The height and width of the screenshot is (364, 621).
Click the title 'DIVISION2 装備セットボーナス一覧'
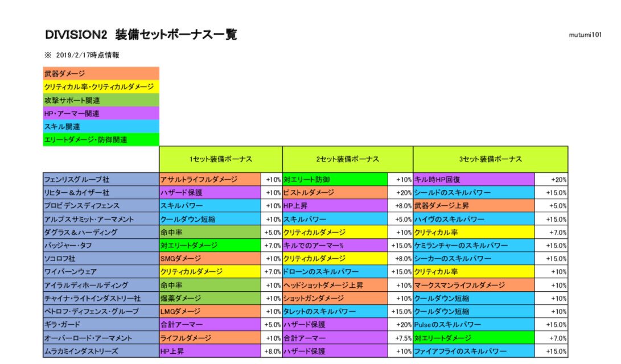[141, 35]
